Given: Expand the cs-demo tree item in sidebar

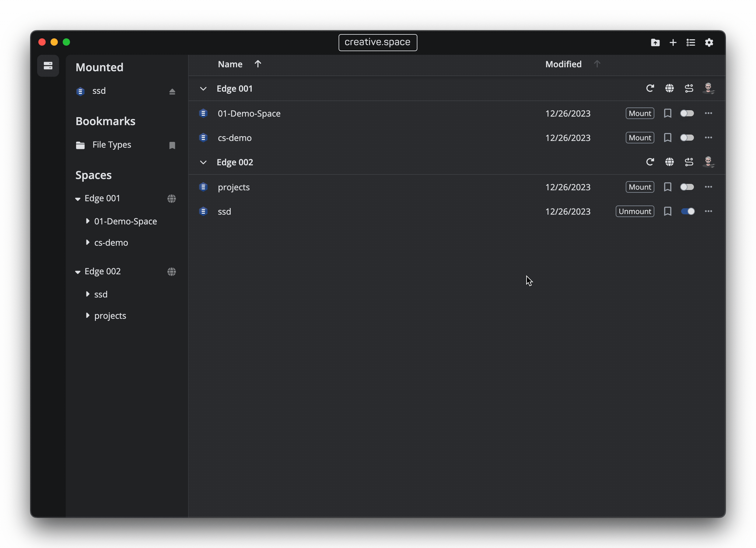Looking at the screenshot, I should [x=88, y=242].
